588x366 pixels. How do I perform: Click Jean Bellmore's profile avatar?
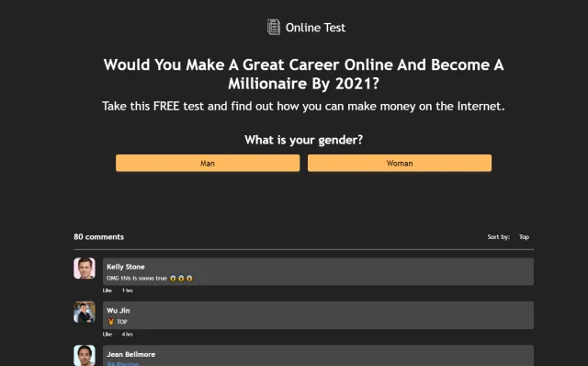pos(85,355)
